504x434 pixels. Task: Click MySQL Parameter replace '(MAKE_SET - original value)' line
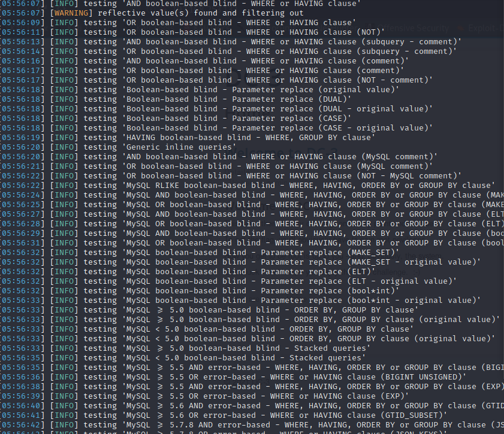tap(240, 262)
